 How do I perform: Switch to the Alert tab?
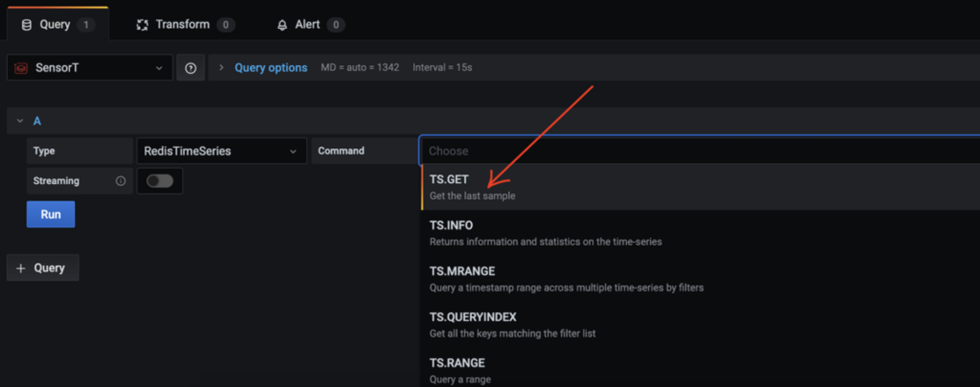point(307,25)
